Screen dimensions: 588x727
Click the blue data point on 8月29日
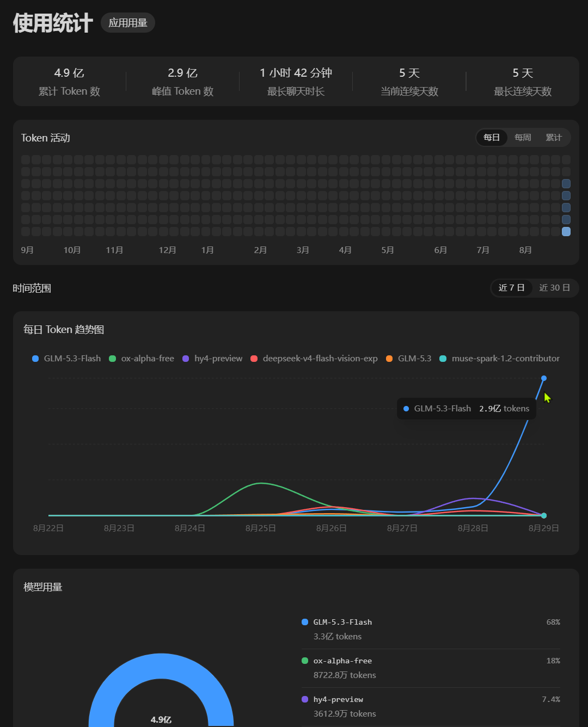point(544,378)
